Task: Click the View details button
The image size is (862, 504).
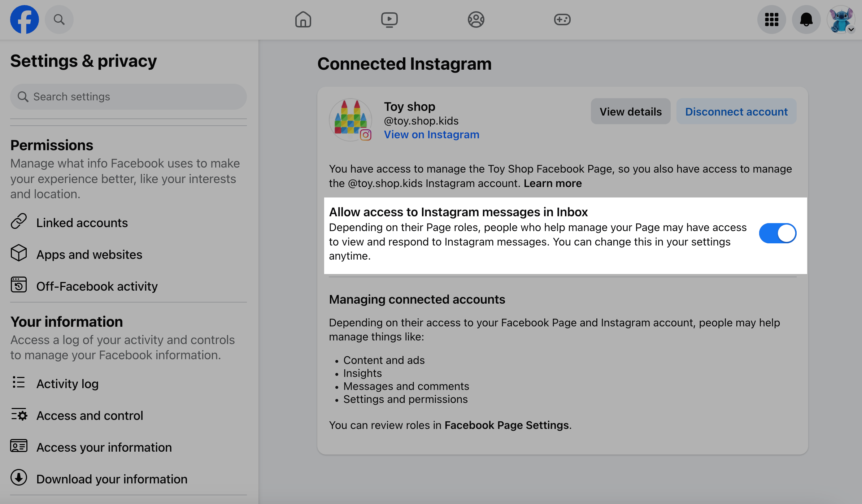Action: coord(630,112)
